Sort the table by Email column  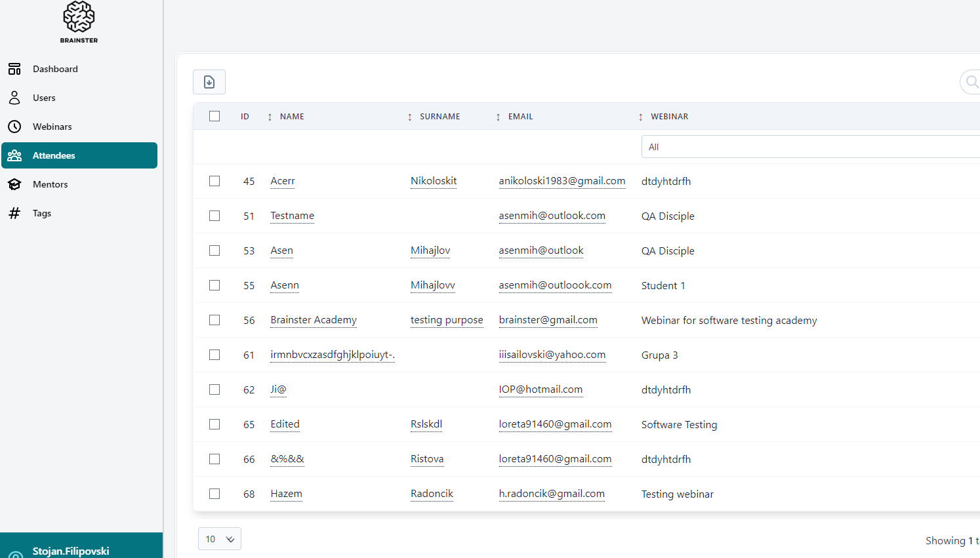pos(520,117)
